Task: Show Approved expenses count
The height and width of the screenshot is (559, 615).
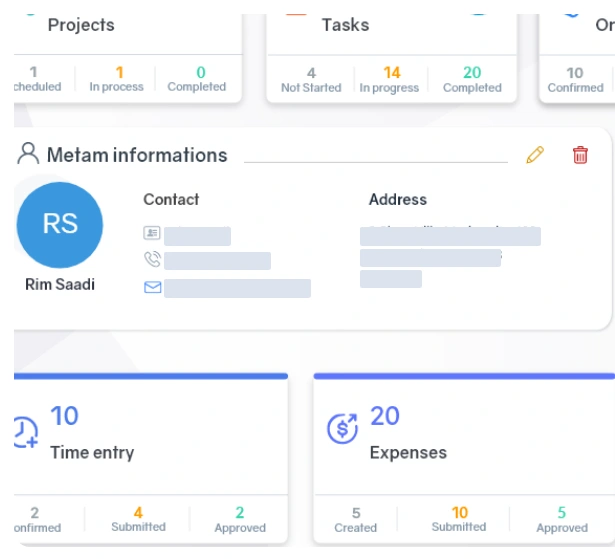Action: click(562, 519)
